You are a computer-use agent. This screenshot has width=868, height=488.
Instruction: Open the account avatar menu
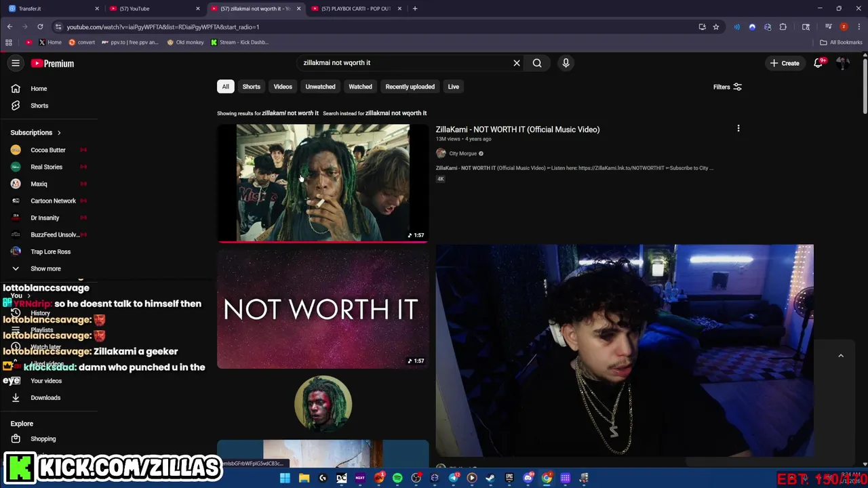[843, 63]
